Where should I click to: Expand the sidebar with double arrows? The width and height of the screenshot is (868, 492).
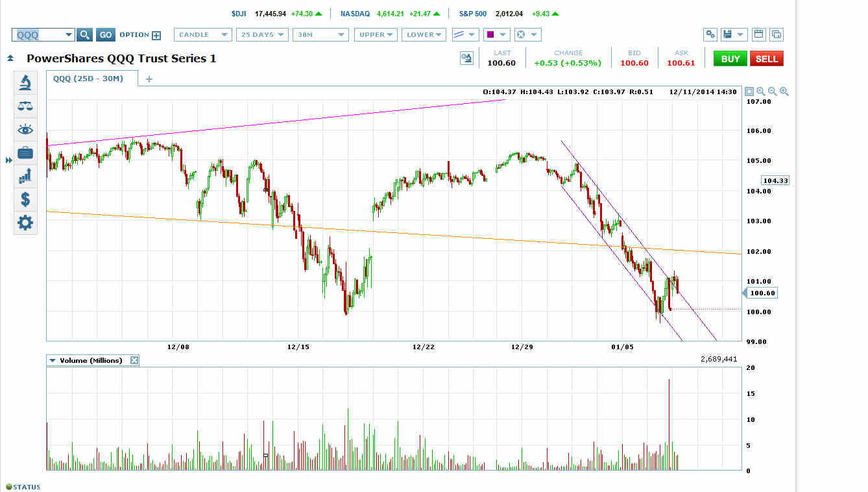(8, 160)
